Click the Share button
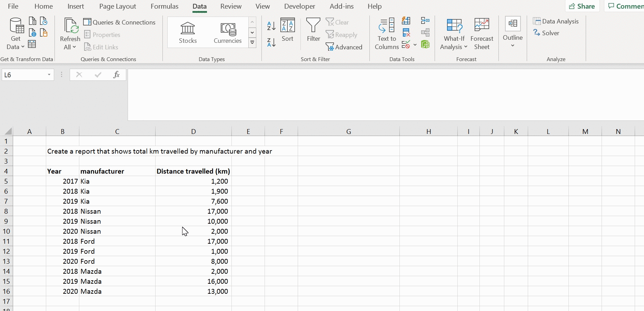This screenshot has height=311, width=644. 582,6
